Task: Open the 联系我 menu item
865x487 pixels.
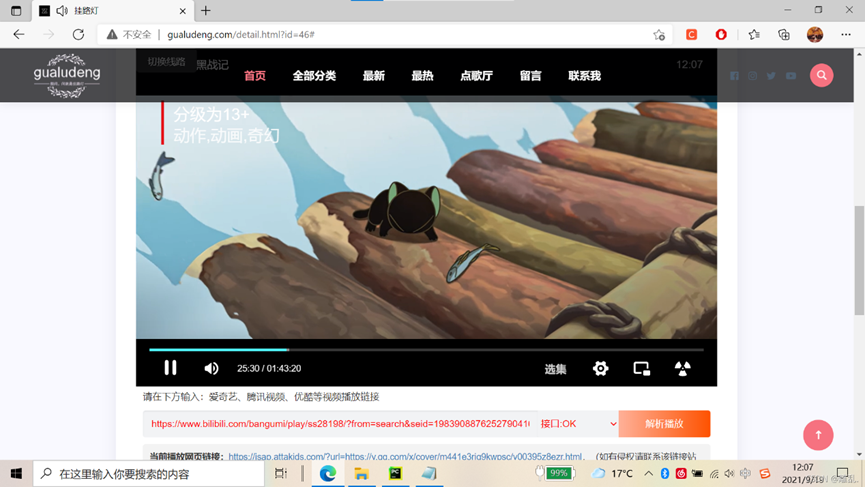Action: [x=584, y=76]
